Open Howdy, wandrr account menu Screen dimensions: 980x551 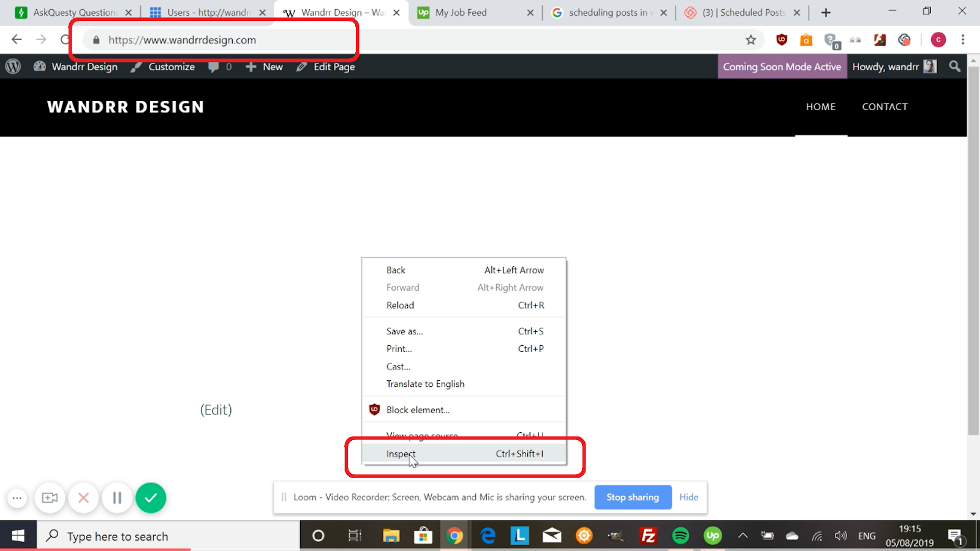click(894, 67)
